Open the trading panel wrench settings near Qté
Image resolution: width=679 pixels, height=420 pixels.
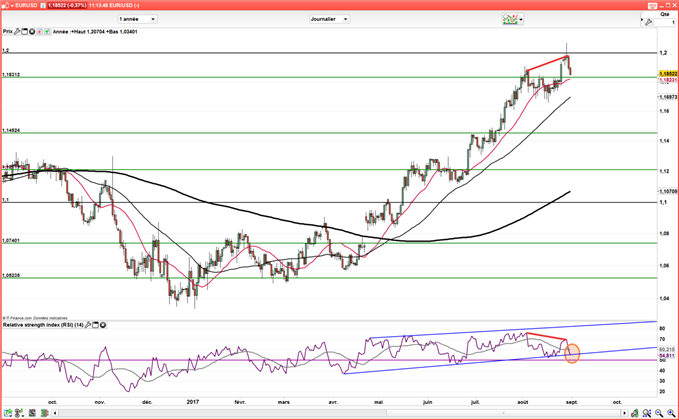(648, 22)
